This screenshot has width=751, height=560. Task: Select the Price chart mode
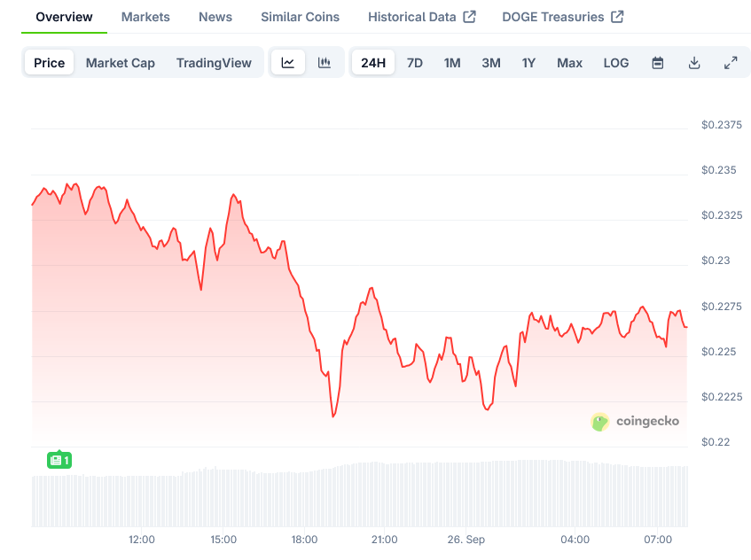click(50, 63)
